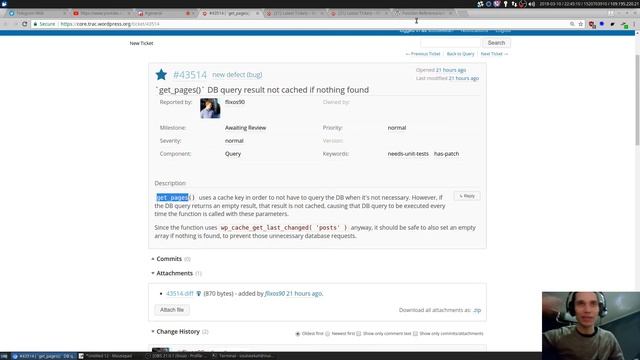Viewport: 640px width, 360px height.
Task: Click in the ticket search input field
Action: pyautogui.click(x=451, y=43)
